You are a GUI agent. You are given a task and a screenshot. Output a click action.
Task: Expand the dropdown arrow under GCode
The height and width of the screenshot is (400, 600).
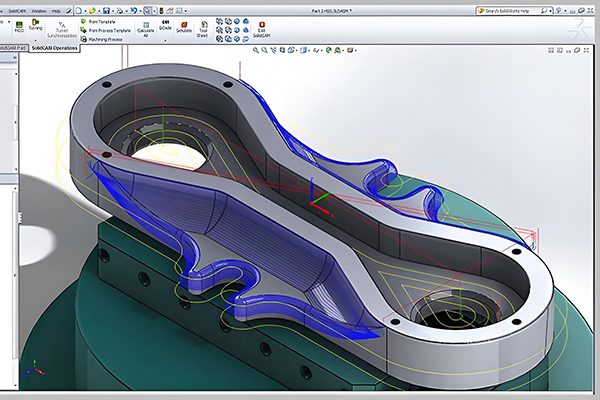(x=165, y=40)
